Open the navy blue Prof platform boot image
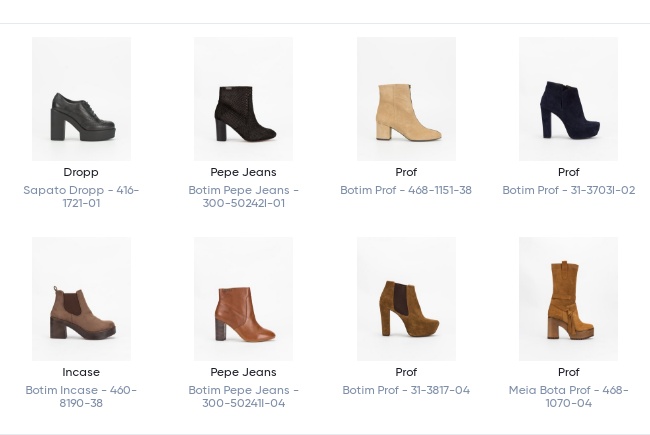This screenshot has height=435, width=650. (x=568, y=99)
